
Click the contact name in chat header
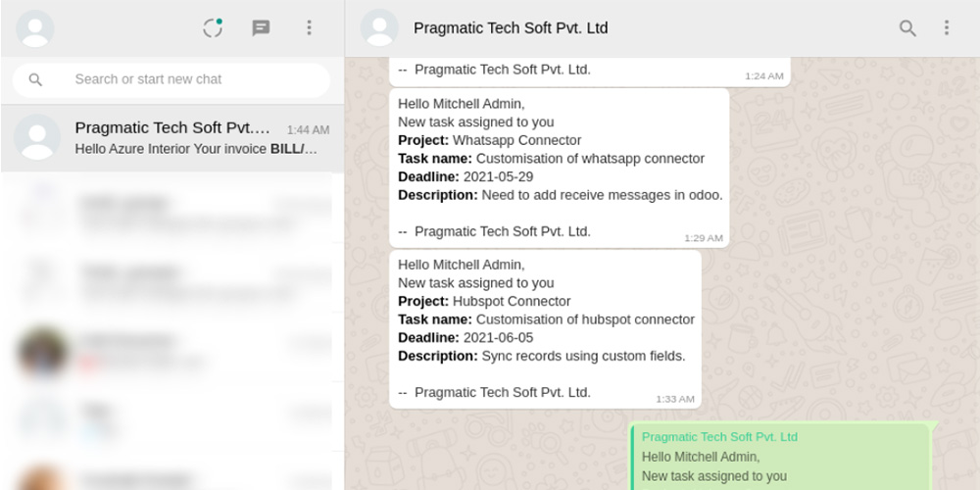[511, 28]
